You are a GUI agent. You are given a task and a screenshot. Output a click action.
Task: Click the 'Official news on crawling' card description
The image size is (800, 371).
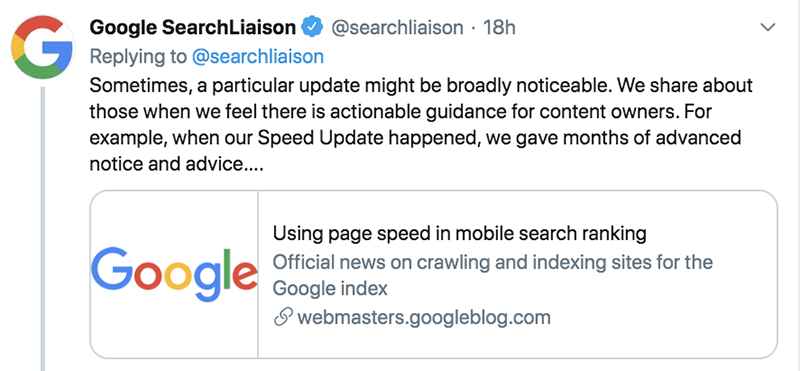pyautogui.click(x=492, y=275)
